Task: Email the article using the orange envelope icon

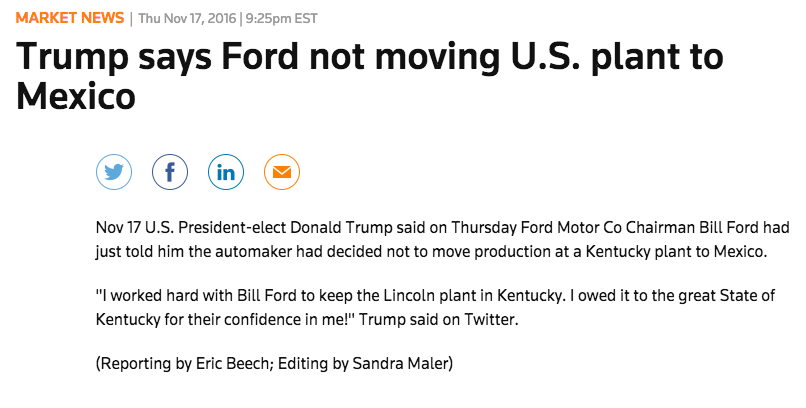Action: (x=282, y=172)
